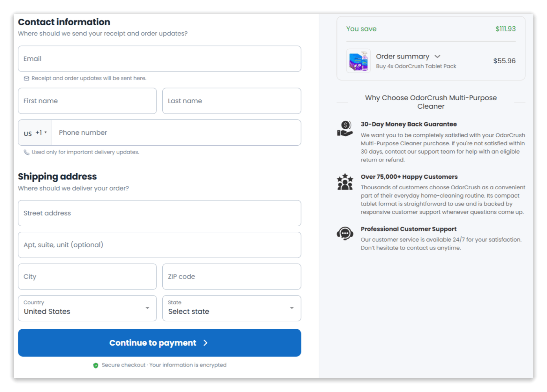Image resolution: width=547 pixels, height=392 pixels.
Task: Click the ZIP code field
Action: pos(231,277)
